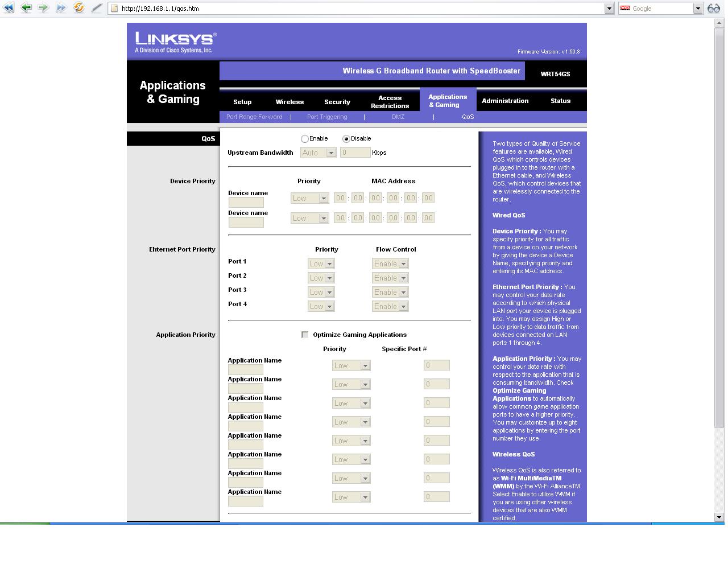Click the first Application Name field
Image resolution: width=728 pixels, height=568 pixels.
click(246, 370)
